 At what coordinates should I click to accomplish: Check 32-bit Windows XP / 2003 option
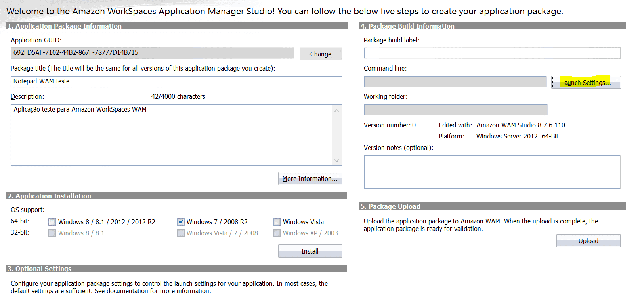pyautogui.click(x=277, y=233)
